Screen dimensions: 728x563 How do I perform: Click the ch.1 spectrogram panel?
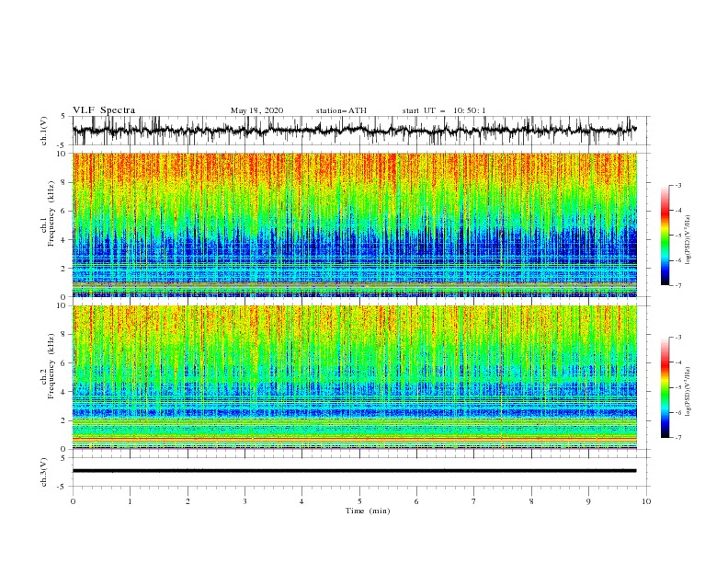click(354, 224)
